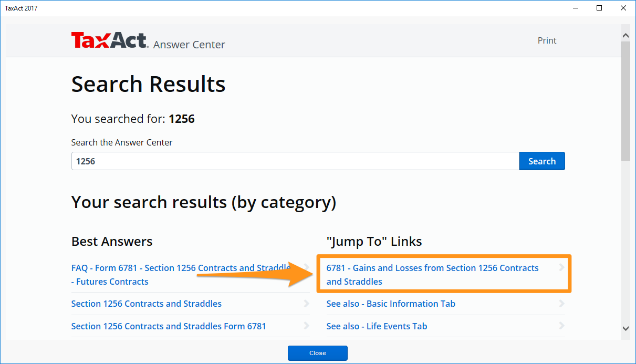The width and height of the screenshot is (636, 364).
Task: Click the scrollbar down arrow
Action: (625, 328)
